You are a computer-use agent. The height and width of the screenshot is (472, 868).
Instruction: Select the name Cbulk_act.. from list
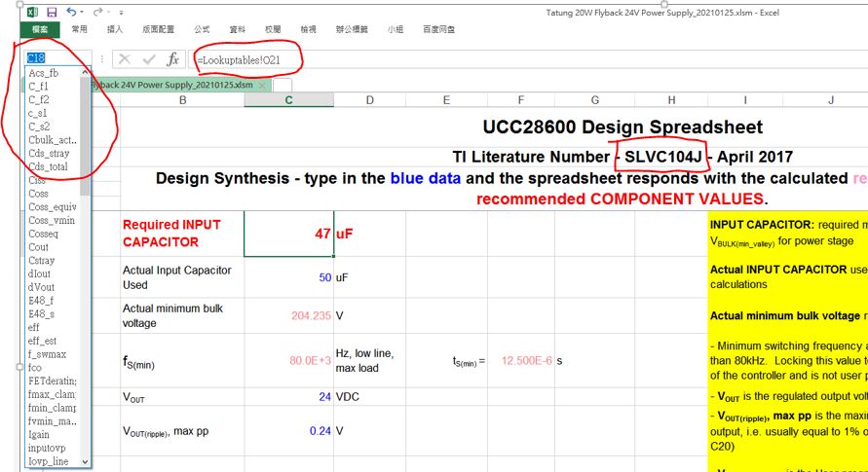coord(53,140)
